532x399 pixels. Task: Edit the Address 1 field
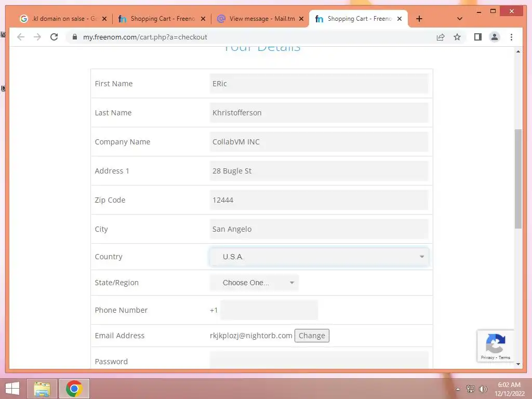pyautogui.click(x=319, y=171)
